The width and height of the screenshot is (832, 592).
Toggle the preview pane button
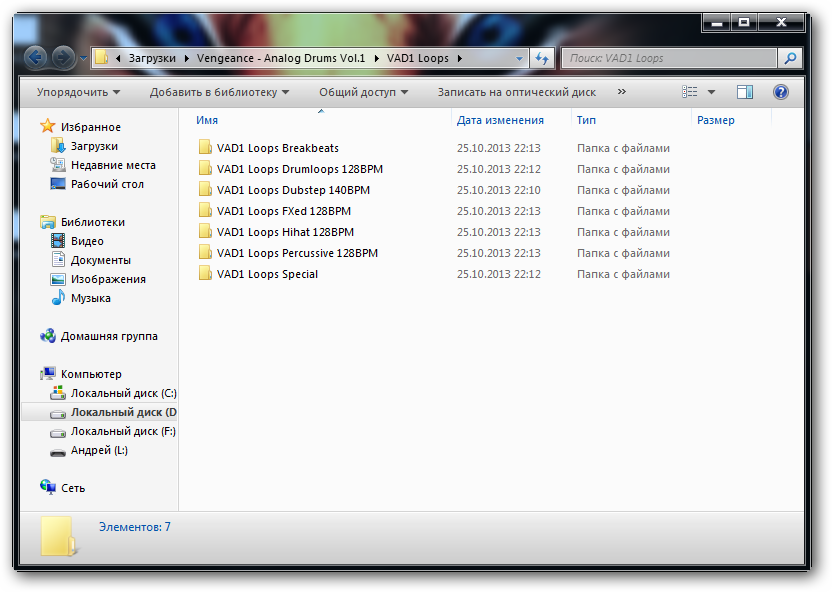point(745,92)
